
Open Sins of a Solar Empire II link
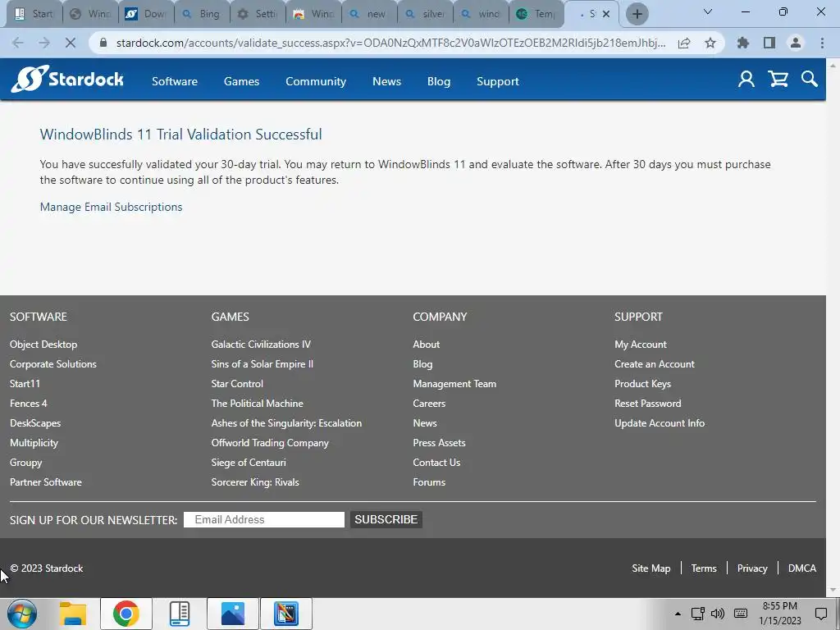[262, 364]
